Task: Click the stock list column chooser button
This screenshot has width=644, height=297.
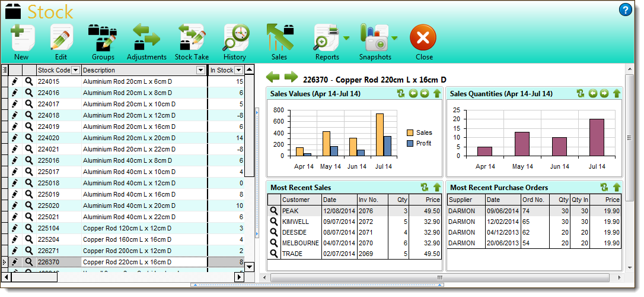Action: (5, 70)
